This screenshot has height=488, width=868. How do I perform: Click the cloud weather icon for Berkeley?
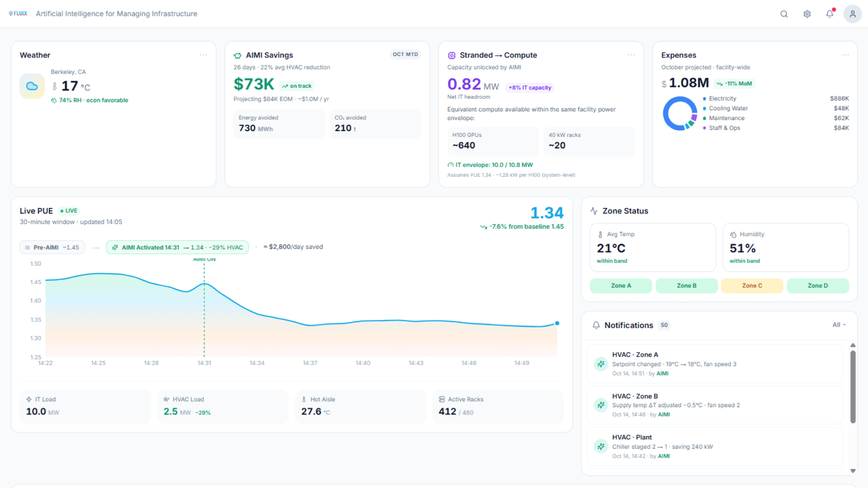coord(32,86)
